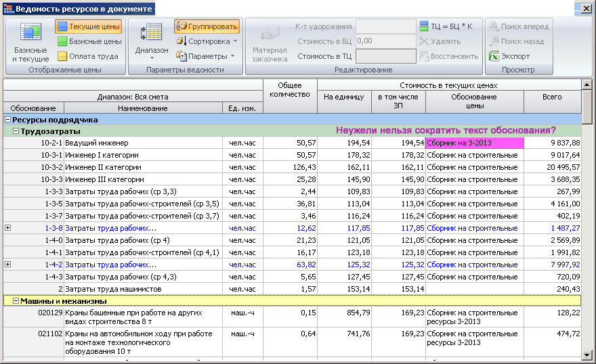This screenshot has height=364, width=596.
Task: Click the ТЦ = БЦ * К icon
Action: pos(424,26)
